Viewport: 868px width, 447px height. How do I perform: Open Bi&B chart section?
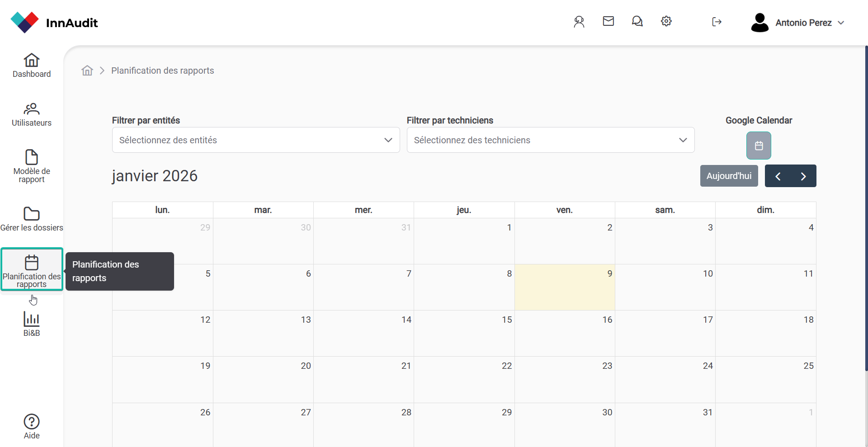pyautogui.click(x=32, y=324)
